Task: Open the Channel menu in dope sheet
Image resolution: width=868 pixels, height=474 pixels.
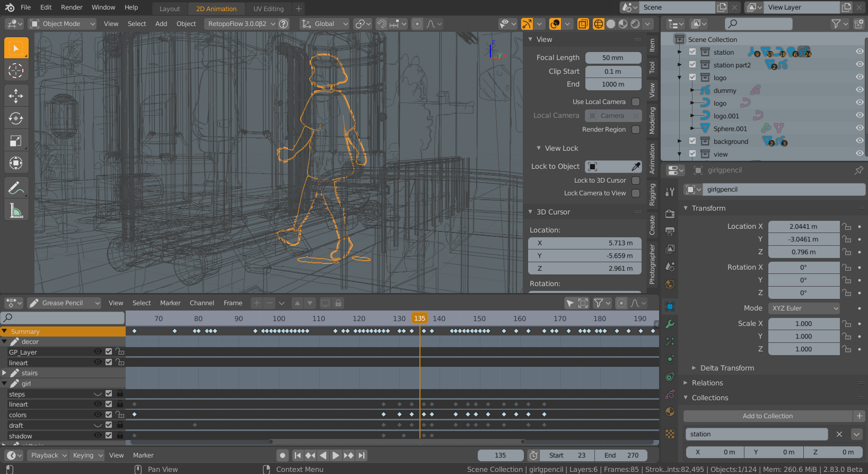Action: pos(202,303)
